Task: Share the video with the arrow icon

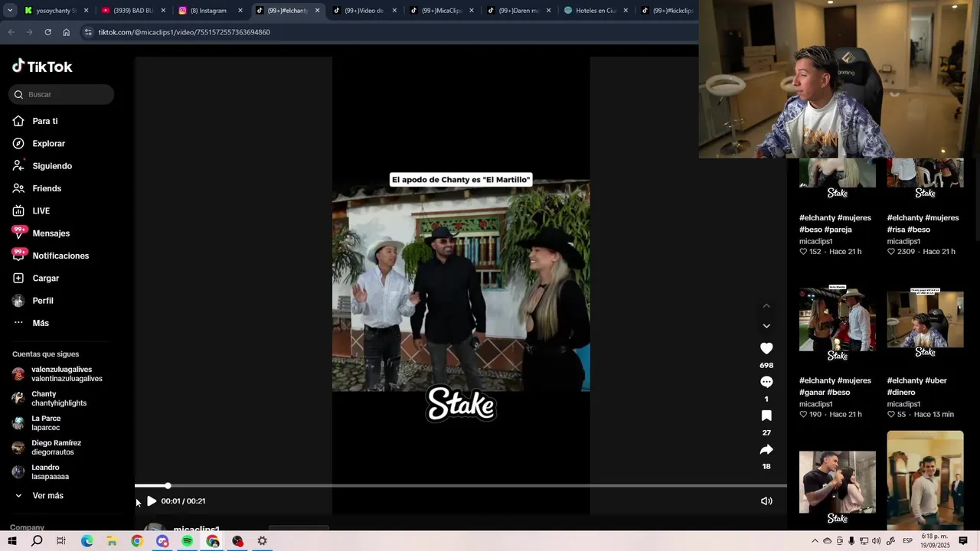Action: point(766,449)
